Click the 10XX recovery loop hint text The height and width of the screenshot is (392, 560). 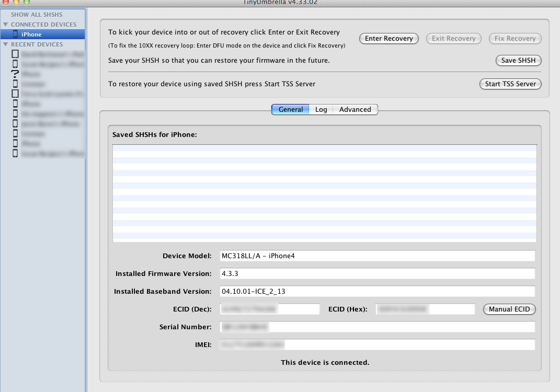point(227,45)
